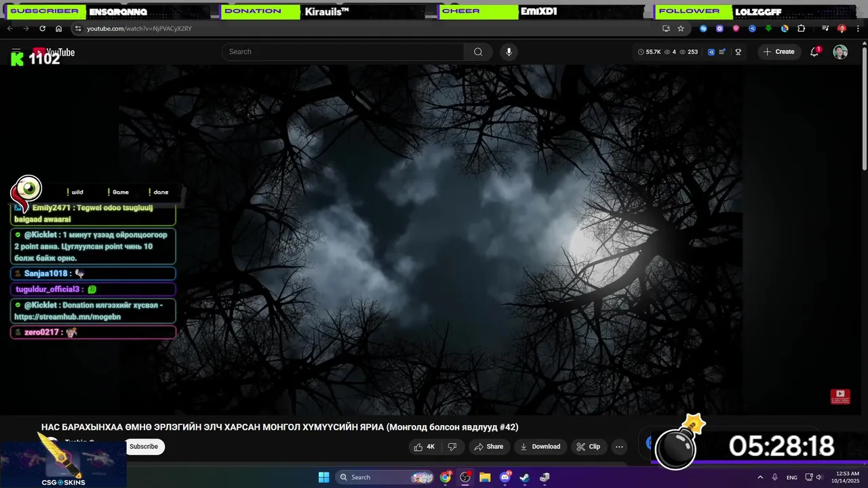This screenshot has height=488, width=868.
Task: View site information for youtube.com
Action: (78, 28)
